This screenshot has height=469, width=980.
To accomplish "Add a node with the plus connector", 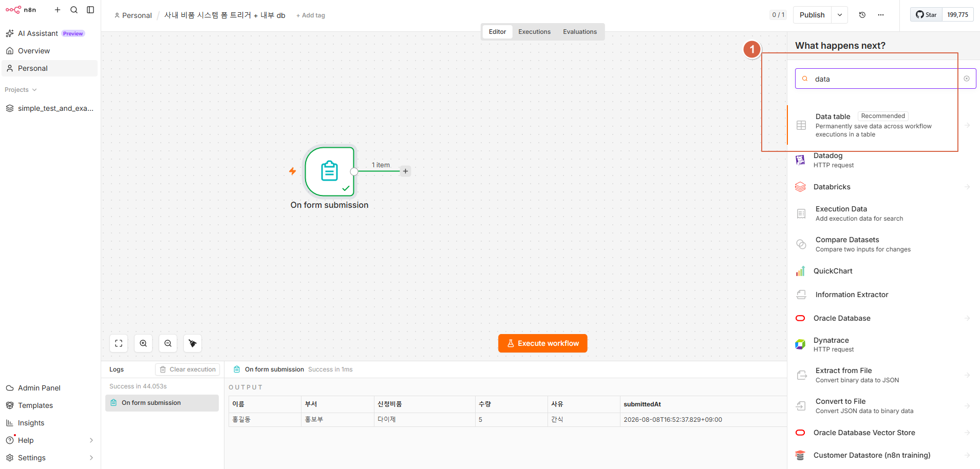I will 405,171.
